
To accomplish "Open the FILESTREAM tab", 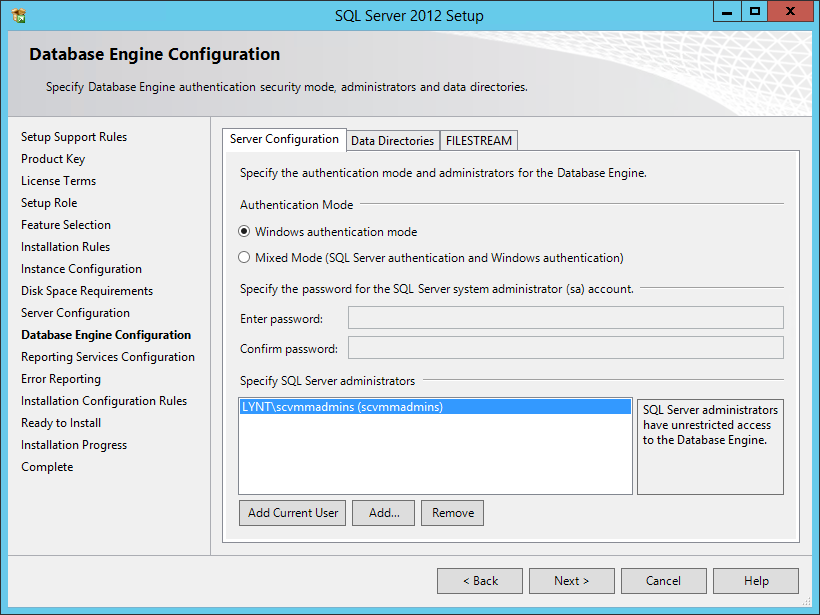I will click(479, 141).
